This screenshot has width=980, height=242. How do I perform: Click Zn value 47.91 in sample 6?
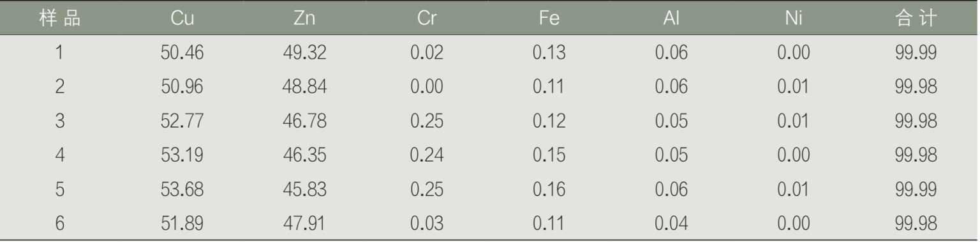tap(304, 223)
